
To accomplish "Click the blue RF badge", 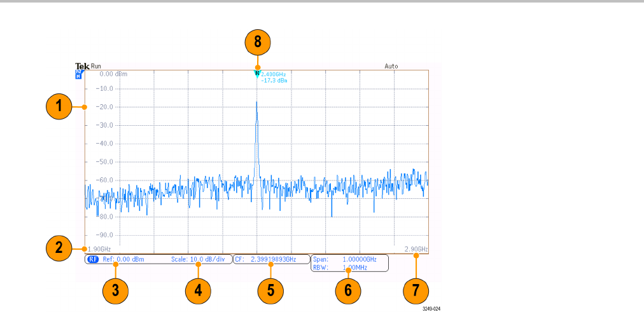I will coord(94,259).
